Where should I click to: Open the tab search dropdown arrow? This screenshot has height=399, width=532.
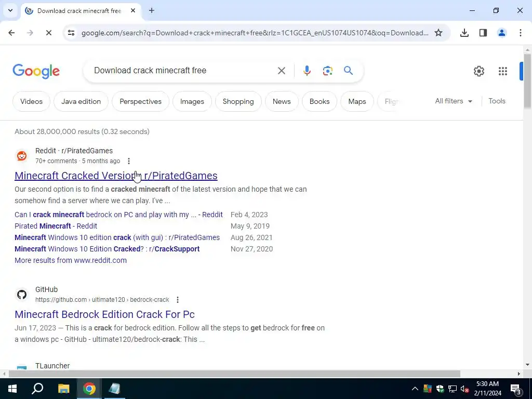pyautogui.click(x=10, y=10)
